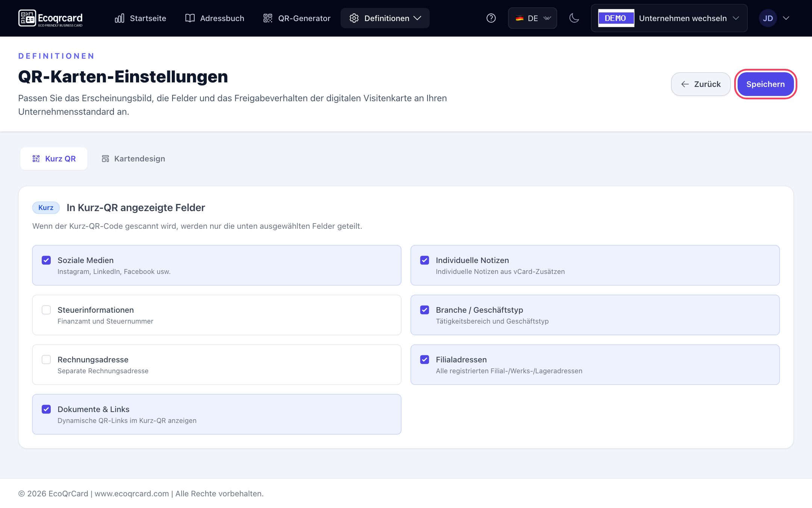Open Adressbuch in navigation
The width and height of the screenshot is (812, 508).
[215, 18]
